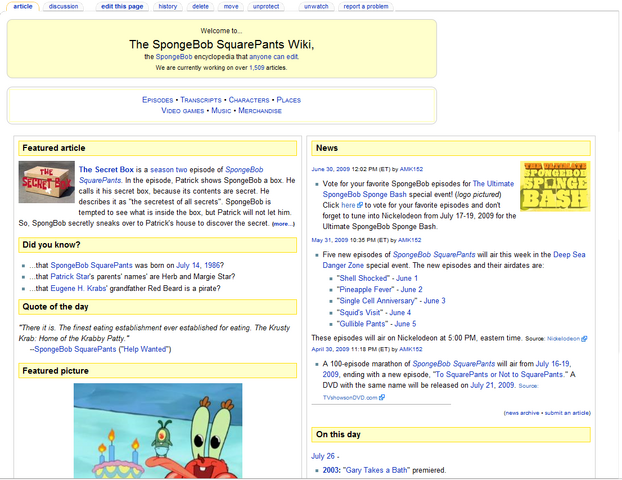Open the "Squid's Visit" episode link
This screenshot has height=480, width=622.
point(360,312)
